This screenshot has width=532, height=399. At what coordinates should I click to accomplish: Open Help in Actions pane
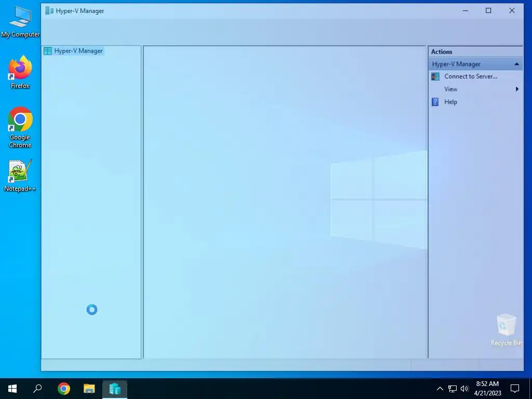[x=450, y=102]
